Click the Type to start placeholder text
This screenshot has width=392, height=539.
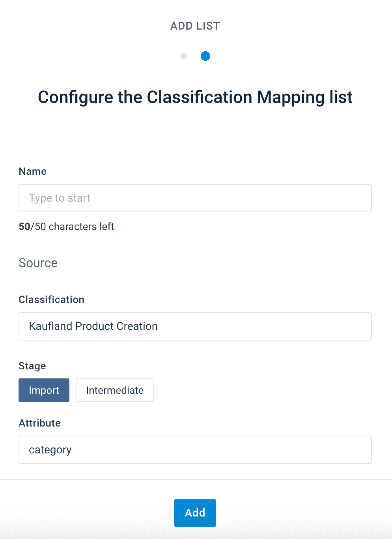60,198
